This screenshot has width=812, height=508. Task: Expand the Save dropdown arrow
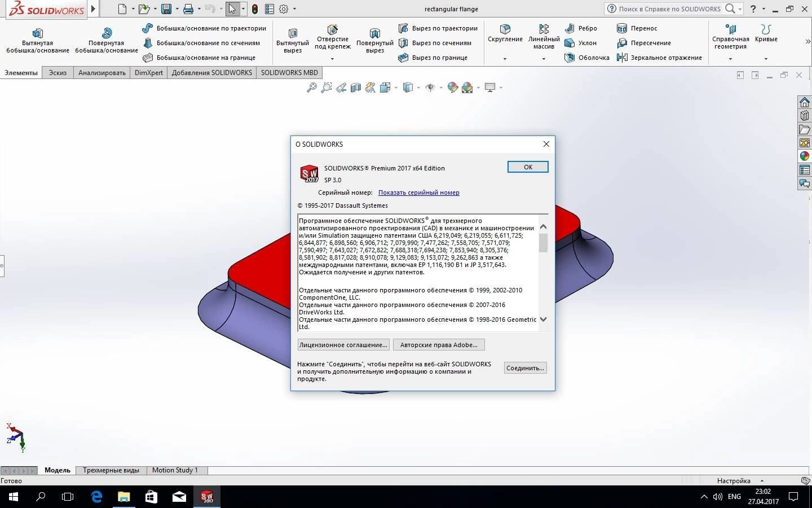(x=177, y=9)
